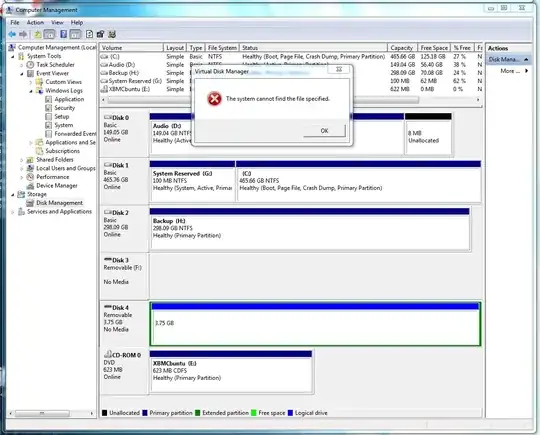Viewport: 540px width, 435px height.
Task: Sort by the Volume column header
Action: tap(131, 48)
